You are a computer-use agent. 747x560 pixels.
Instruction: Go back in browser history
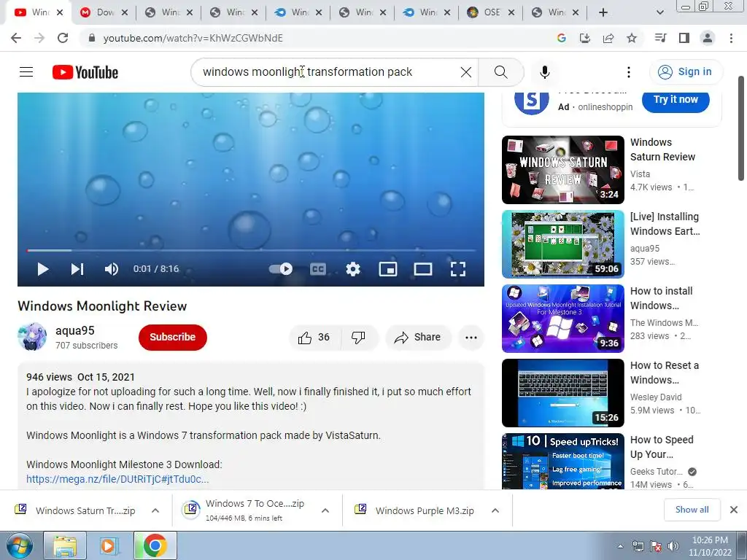[x=16, y=38]
